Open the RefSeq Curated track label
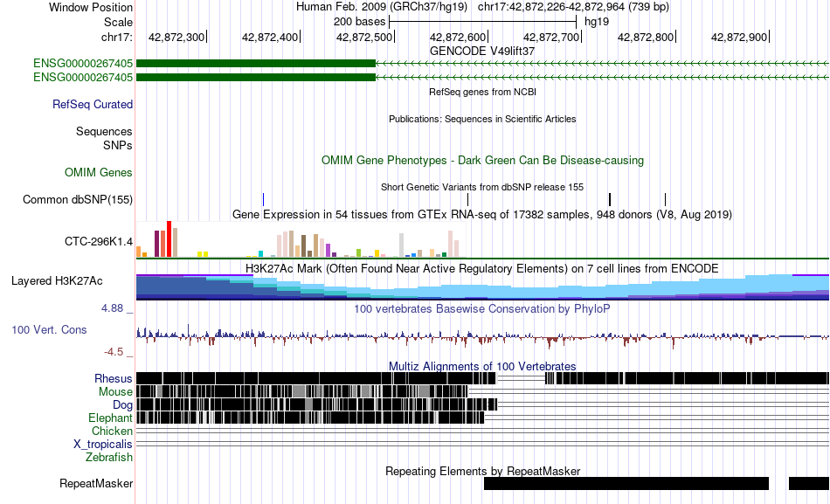The width and height of the screenshot is (830, 504). [93, 104]
